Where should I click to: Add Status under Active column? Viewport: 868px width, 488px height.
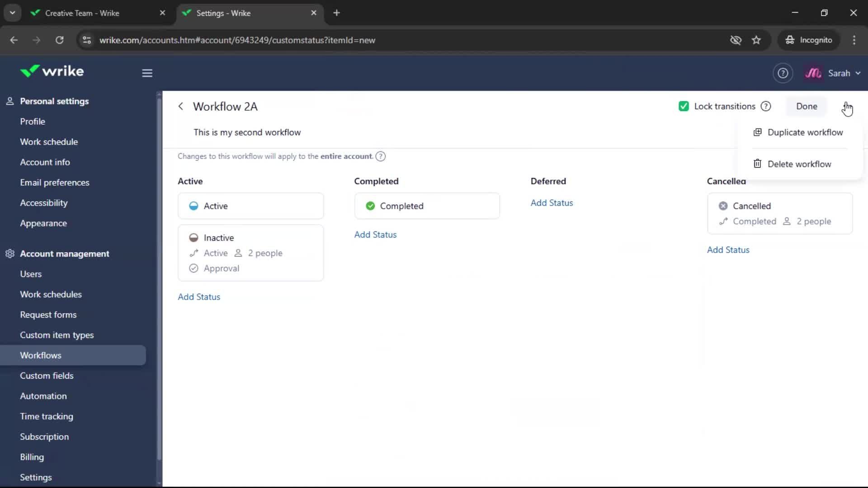pyautogui.click(x=199, y=297)
